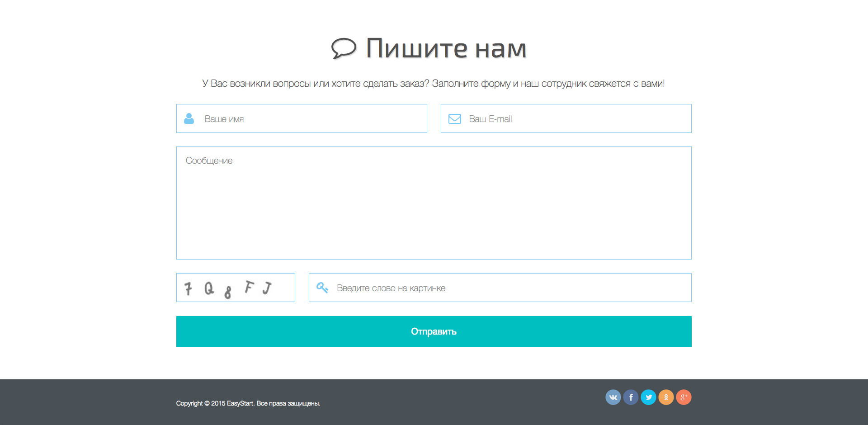Focus the 'Ваше имя' name field

pos(312,119)
